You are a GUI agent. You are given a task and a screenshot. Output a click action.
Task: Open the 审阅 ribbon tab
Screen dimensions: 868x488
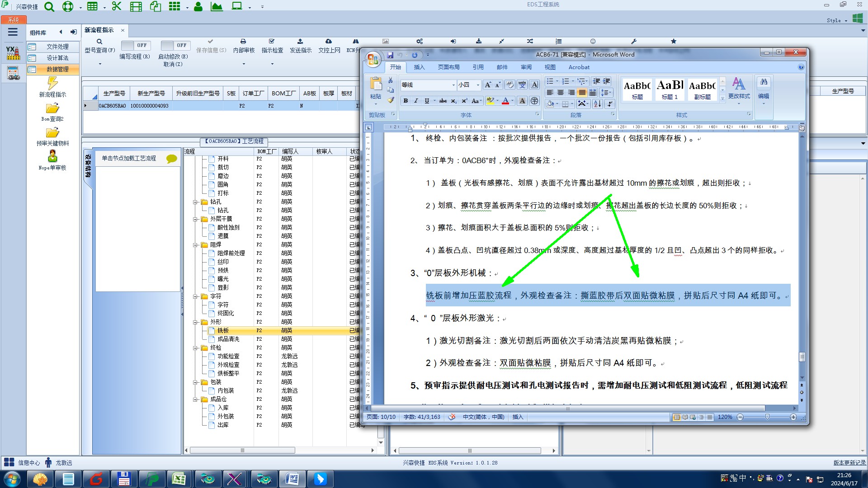(526, 67)
